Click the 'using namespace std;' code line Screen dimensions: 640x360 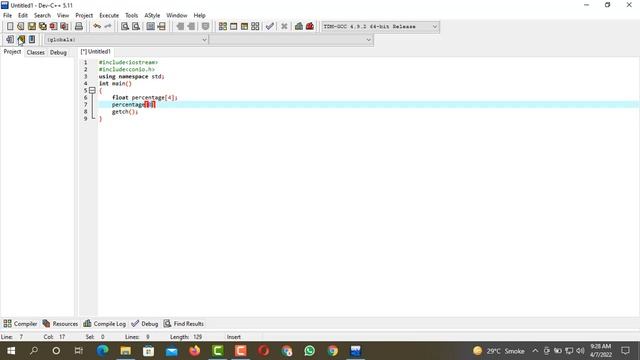[131, 76]
